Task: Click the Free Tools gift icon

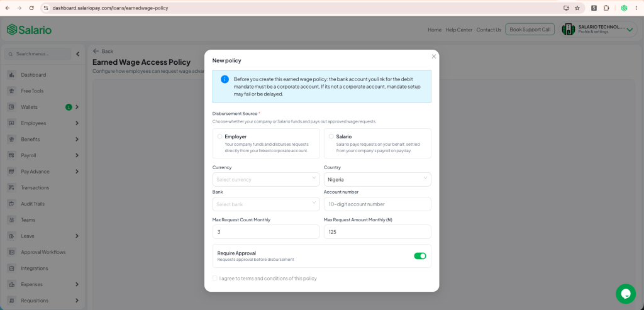Action: tap(12, 91)
